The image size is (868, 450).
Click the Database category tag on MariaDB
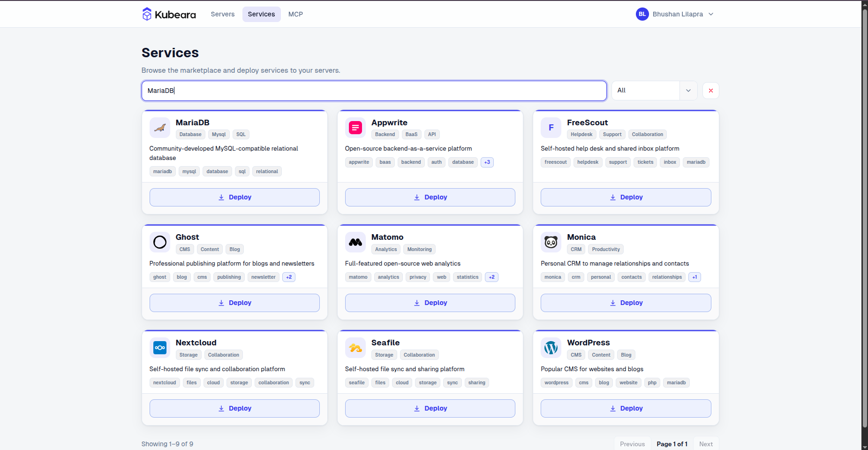coord(190,135)
